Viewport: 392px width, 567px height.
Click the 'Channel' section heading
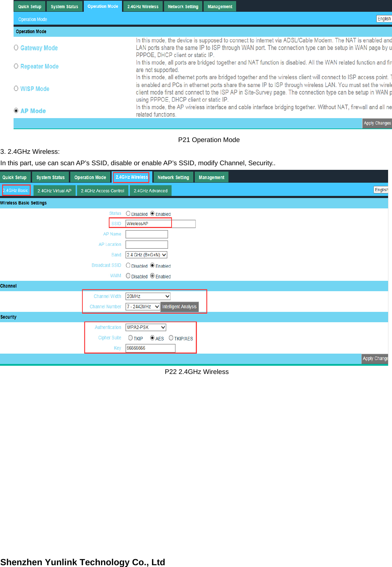[x=8, y=286]
